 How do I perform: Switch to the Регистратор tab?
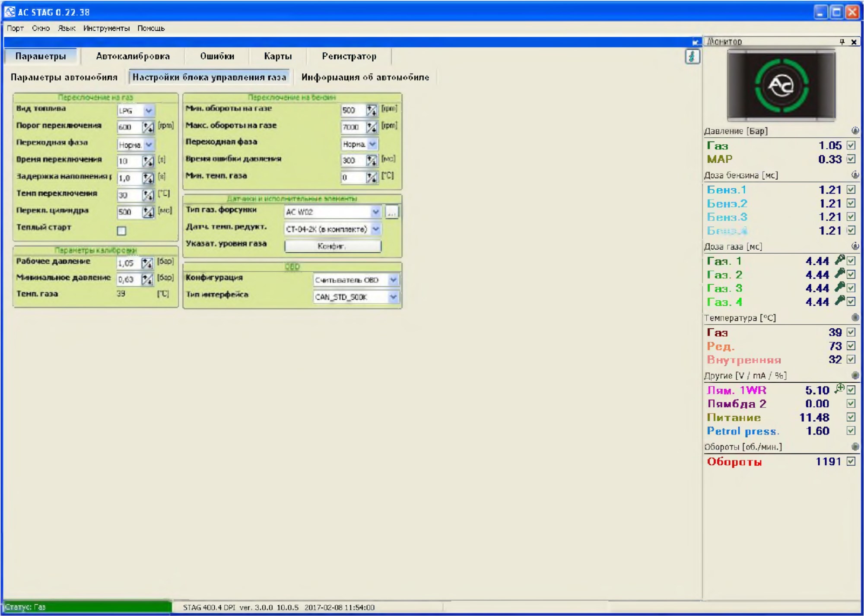(x=349, y=56)
